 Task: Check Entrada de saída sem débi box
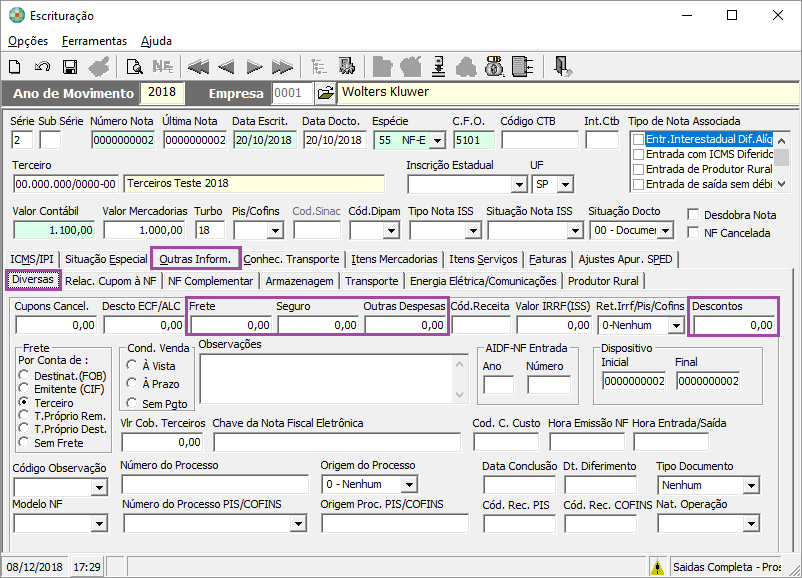(638, 184)
